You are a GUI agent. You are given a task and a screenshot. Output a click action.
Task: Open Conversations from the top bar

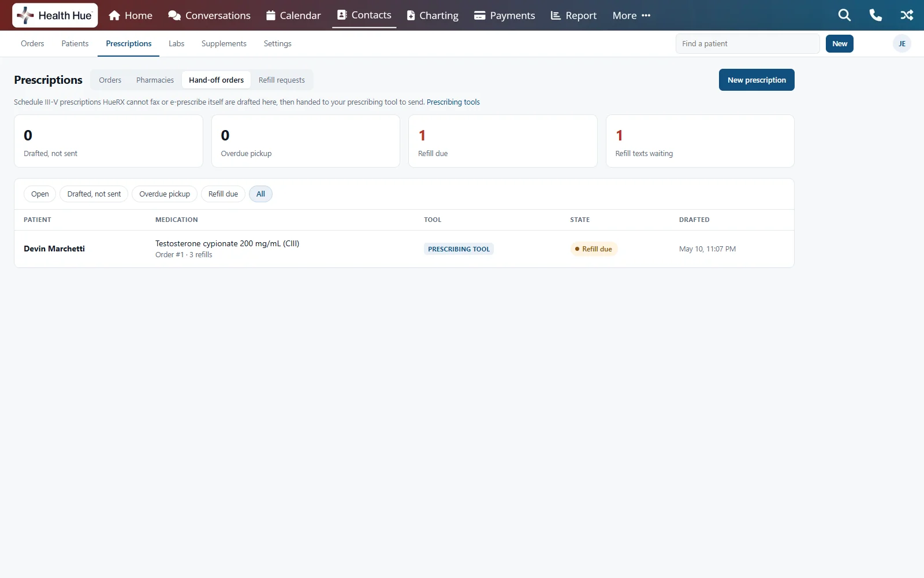(209, 16)
